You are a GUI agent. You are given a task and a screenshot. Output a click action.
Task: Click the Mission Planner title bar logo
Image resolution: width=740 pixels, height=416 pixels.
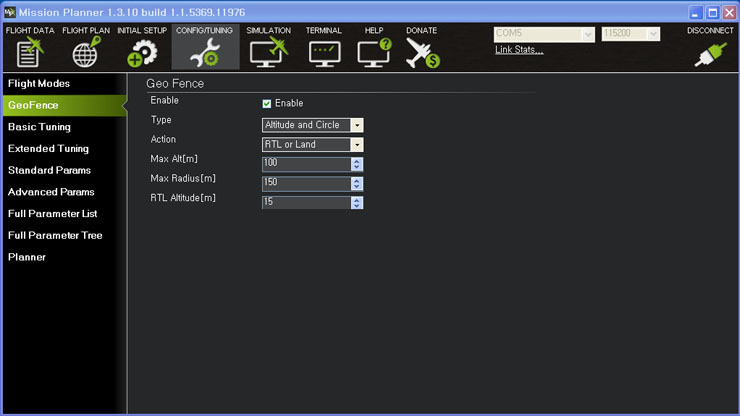[9, 12]
